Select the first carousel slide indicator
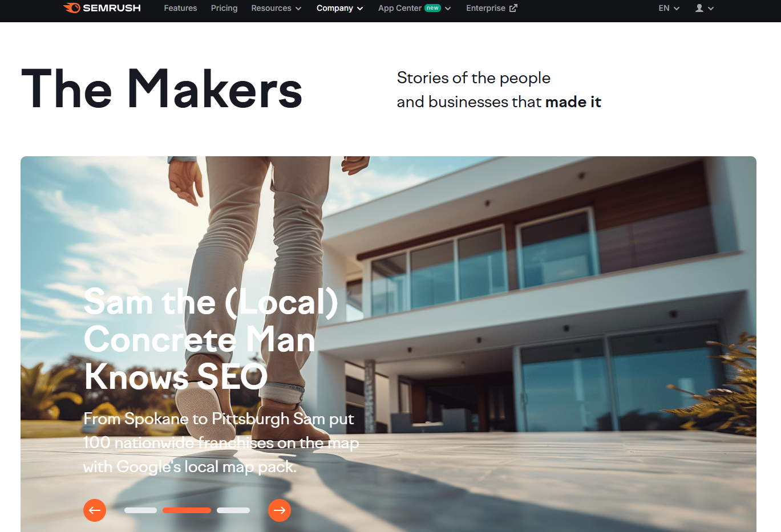The image size is (781, 532). coord(140,510)
